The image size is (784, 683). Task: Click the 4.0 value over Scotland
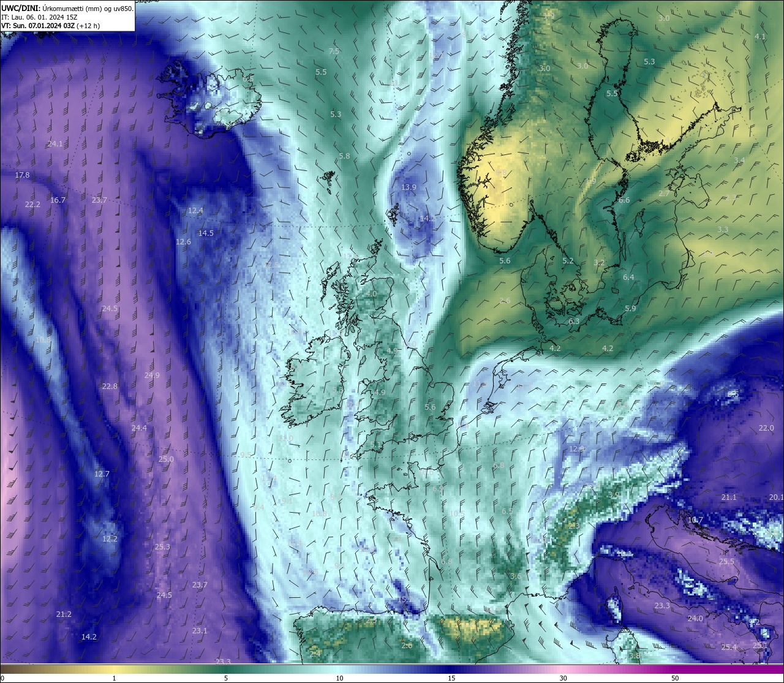click(372, 293)
